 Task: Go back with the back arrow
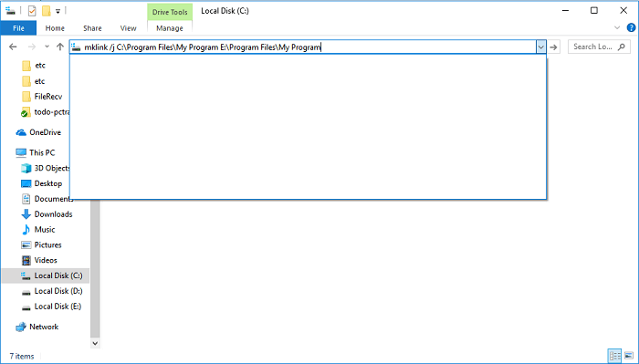pyautogui.click(x=13, y=47)
